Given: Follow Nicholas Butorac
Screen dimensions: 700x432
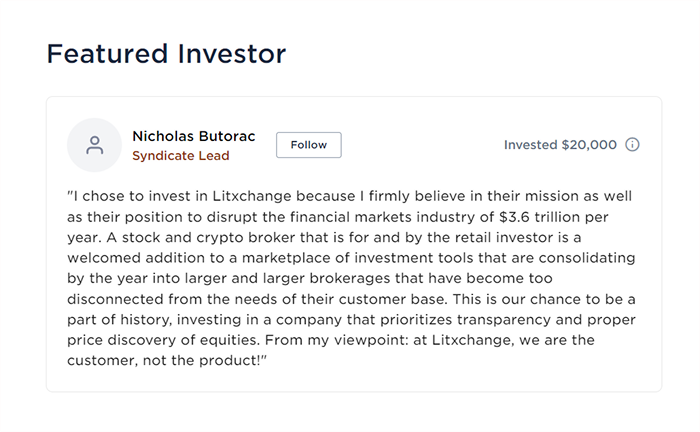Looking at the screenshot, I should coord(308,145).
